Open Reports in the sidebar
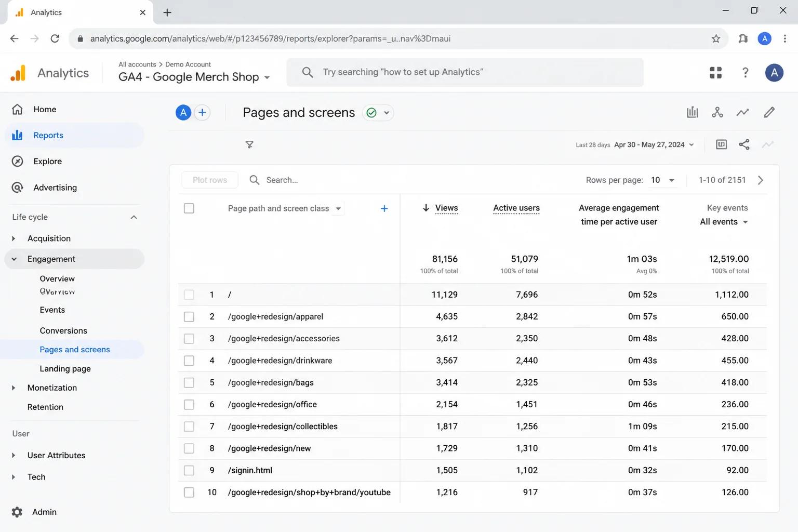798x532 pixels. coord(75,135)
